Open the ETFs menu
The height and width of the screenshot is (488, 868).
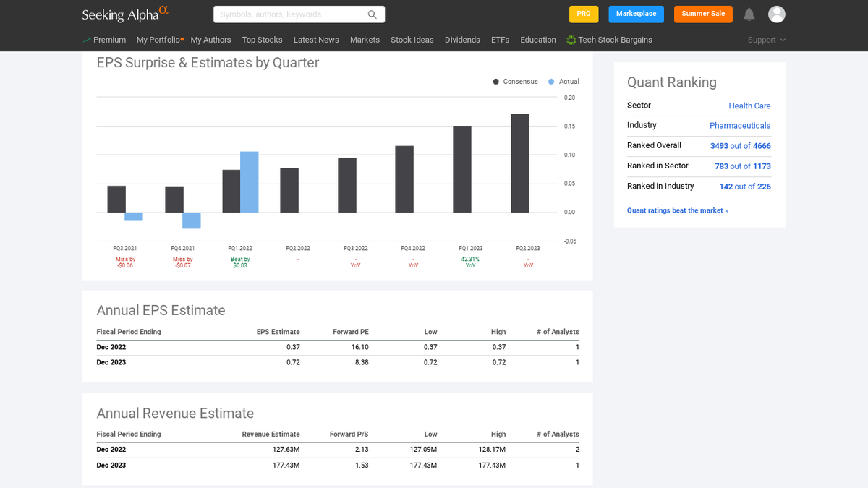[x=500, y=40]
